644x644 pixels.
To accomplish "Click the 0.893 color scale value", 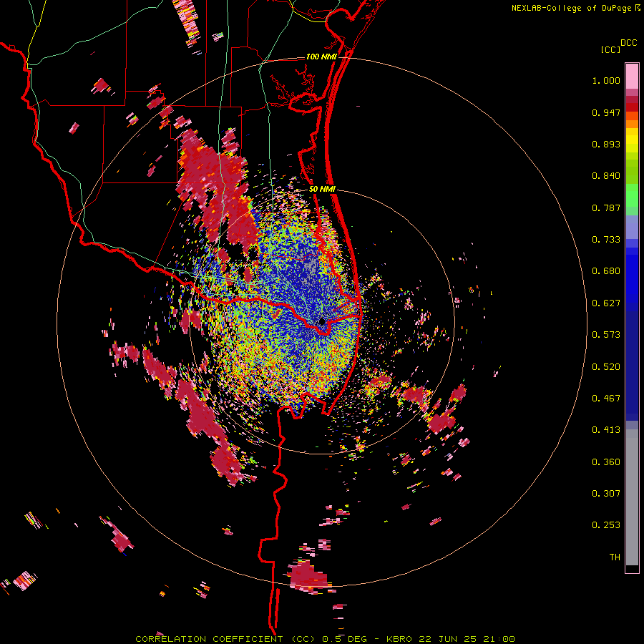I will (x=606, y=144).
